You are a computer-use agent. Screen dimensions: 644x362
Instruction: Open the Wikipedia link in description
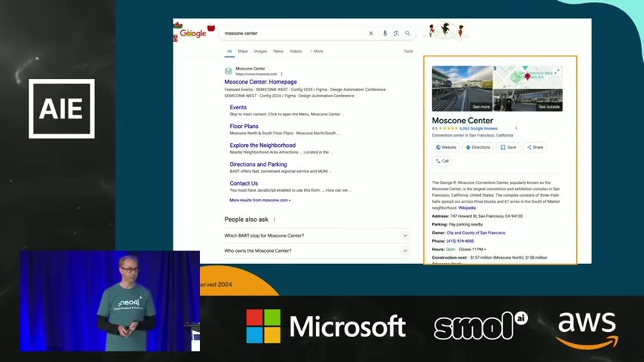tap(467, 208)
